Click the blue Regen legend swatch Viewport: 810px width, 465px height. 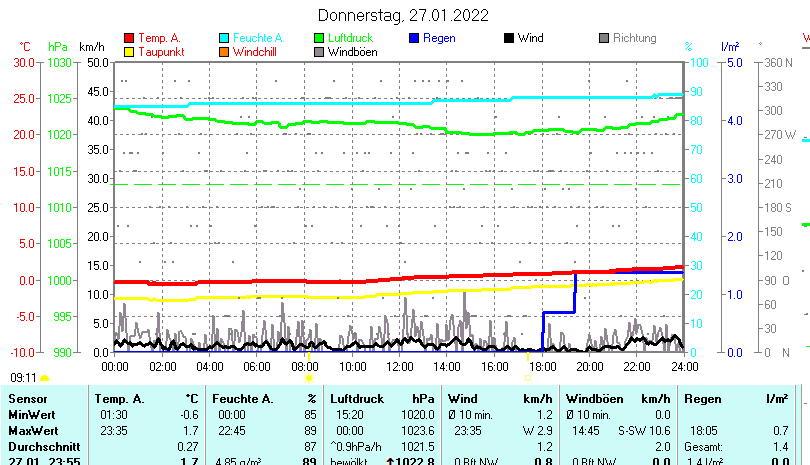414,38
